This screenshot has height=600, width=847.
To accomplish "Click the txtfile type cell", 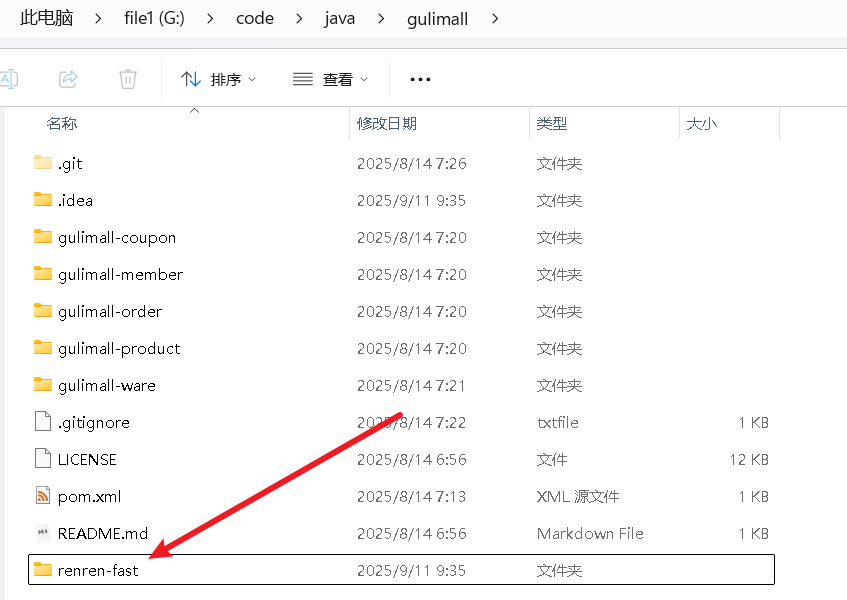I will (x=557, y=422).
